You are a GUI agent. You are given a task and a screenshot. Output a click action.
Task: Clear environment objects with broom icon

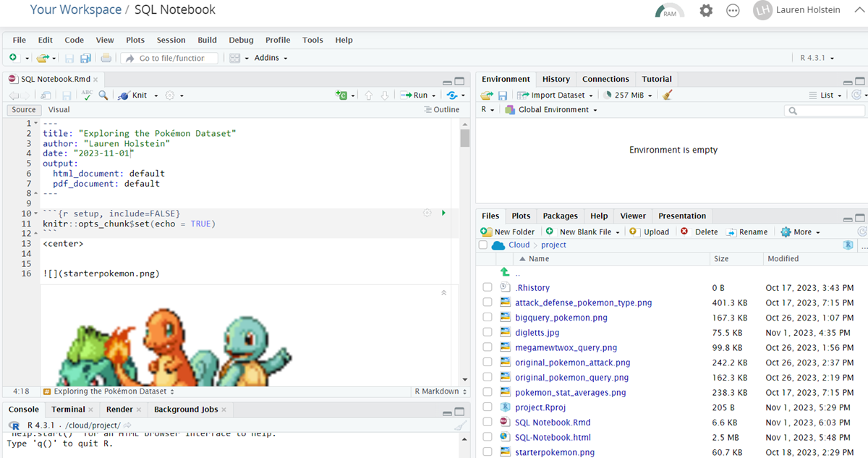click(668, 95)
